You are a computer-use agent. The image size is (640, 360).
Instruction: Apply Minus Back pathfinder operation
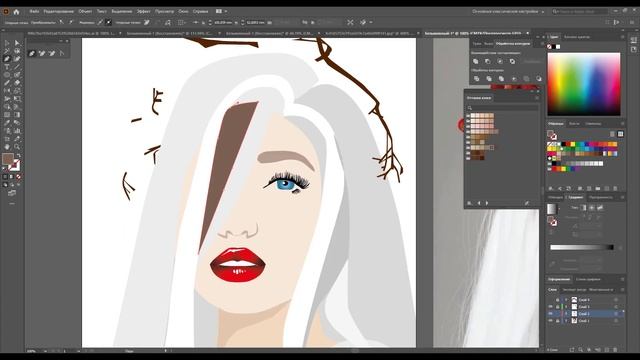tap(539, 78)
